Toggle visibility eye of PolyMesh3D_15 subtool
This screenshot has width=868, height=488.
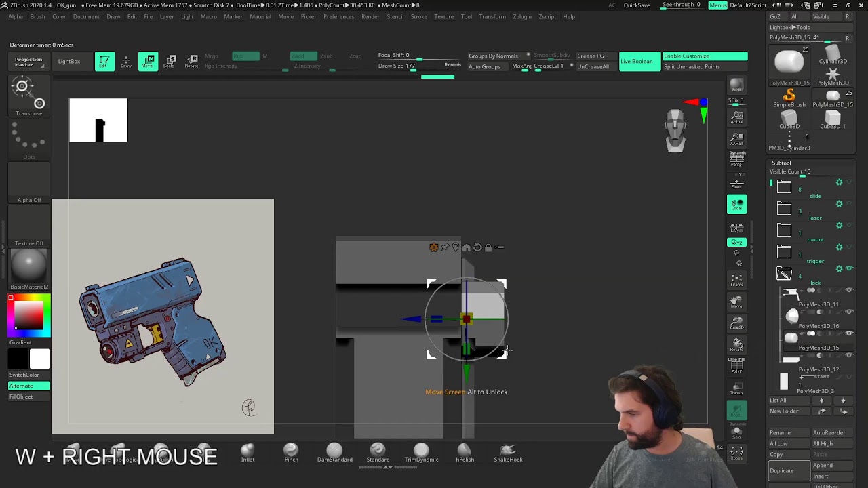coord(849,333)
